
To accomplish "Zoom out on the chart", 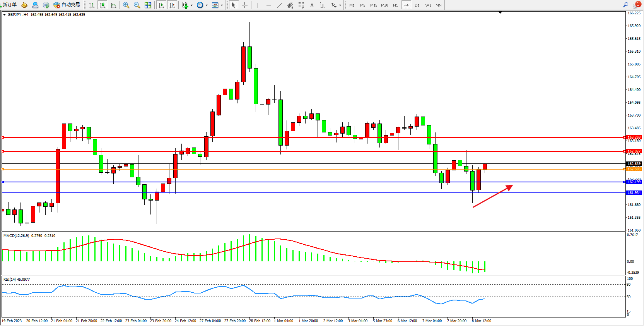I will point(137,5).
